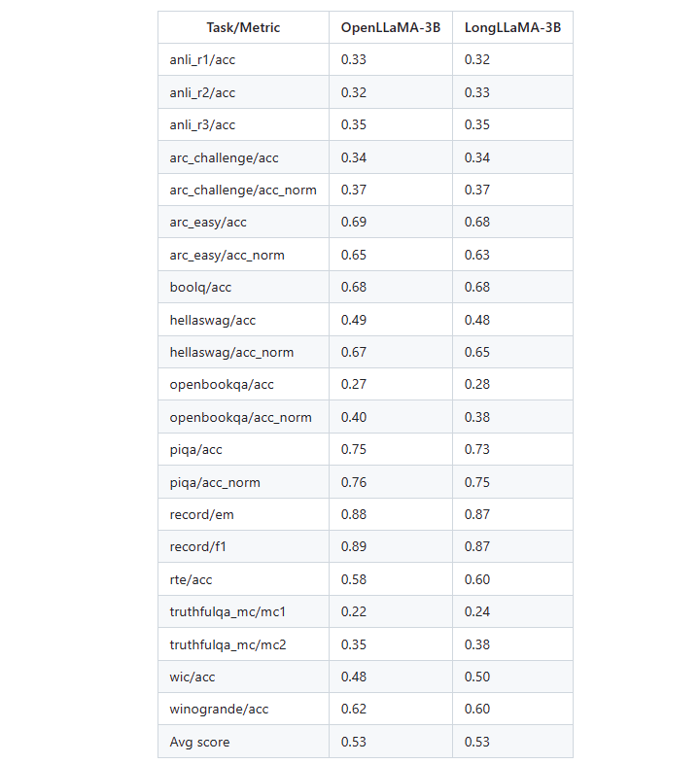This screenshot has width=700, height=764.
Task: Select the rte/acc row label
Action: 191,579
